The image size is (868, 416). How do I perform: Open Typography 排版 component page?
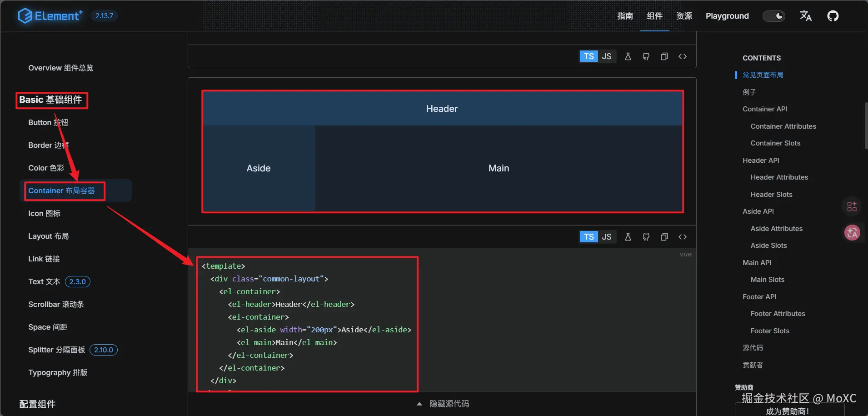58,372
